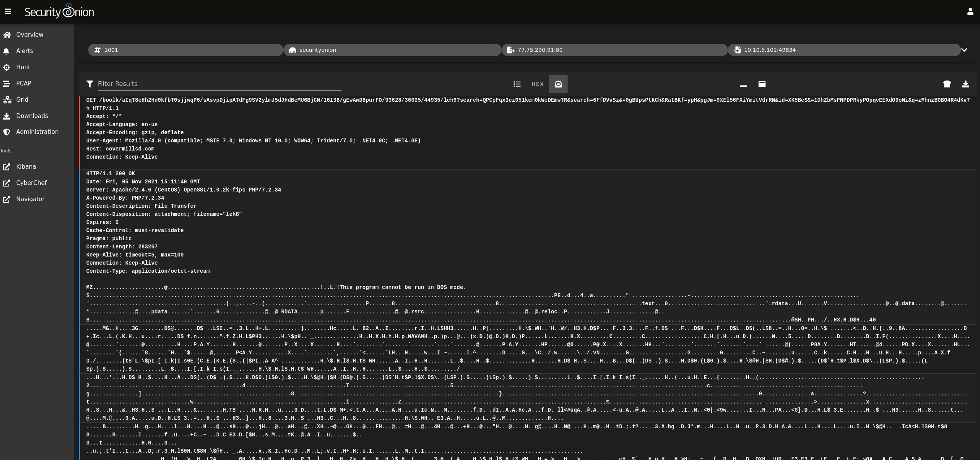The height and width of the screenshot is (460, 980).
Task: Click 'Date: Fri, 05 Nov 2021' header
Action: pyautogui.click(x=143, y=182)
